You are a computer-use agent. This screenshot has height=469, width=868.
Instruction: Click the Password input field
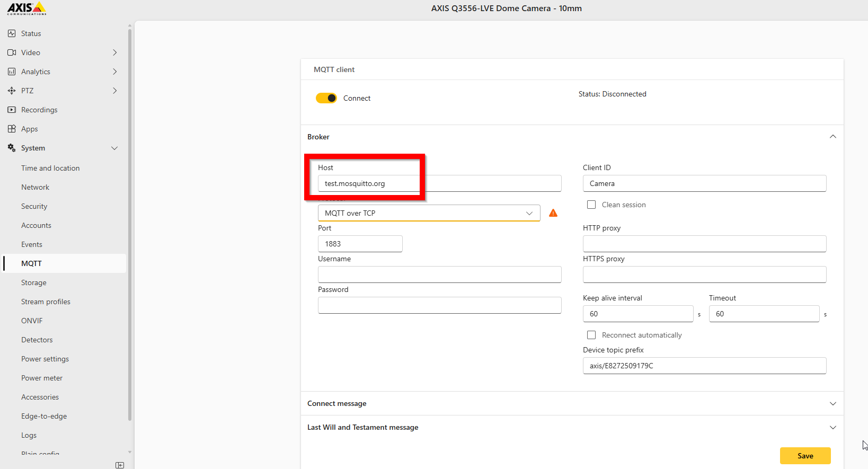440,305
